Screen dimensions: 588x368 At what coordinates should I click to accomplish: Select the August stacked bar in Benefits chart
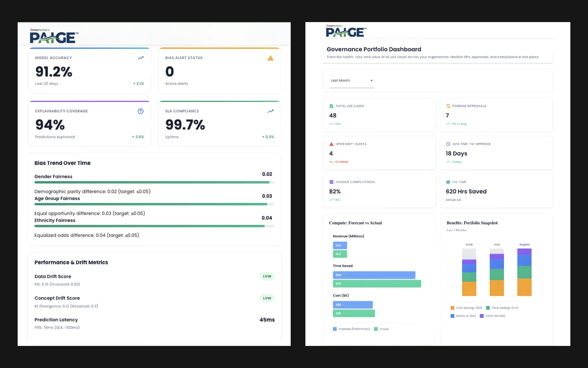(524, 272)
